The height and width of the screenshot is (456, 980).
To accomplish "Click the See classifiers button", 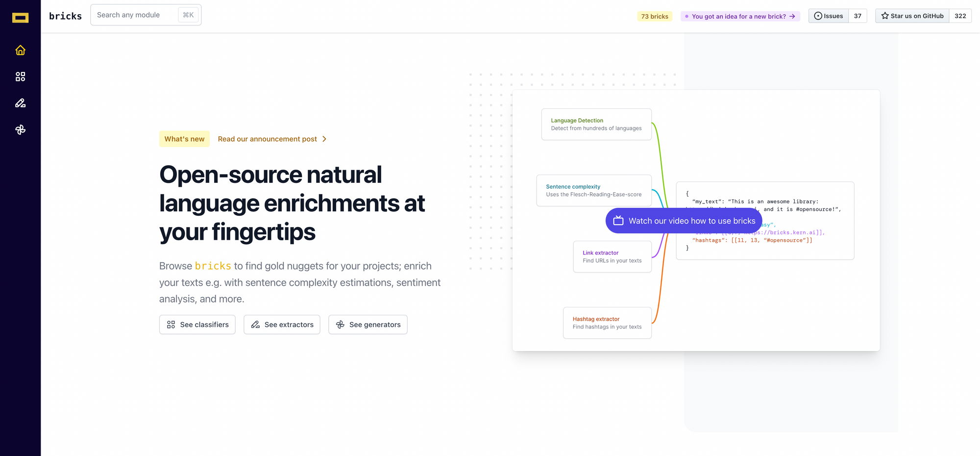I will (x=197, y=325).
